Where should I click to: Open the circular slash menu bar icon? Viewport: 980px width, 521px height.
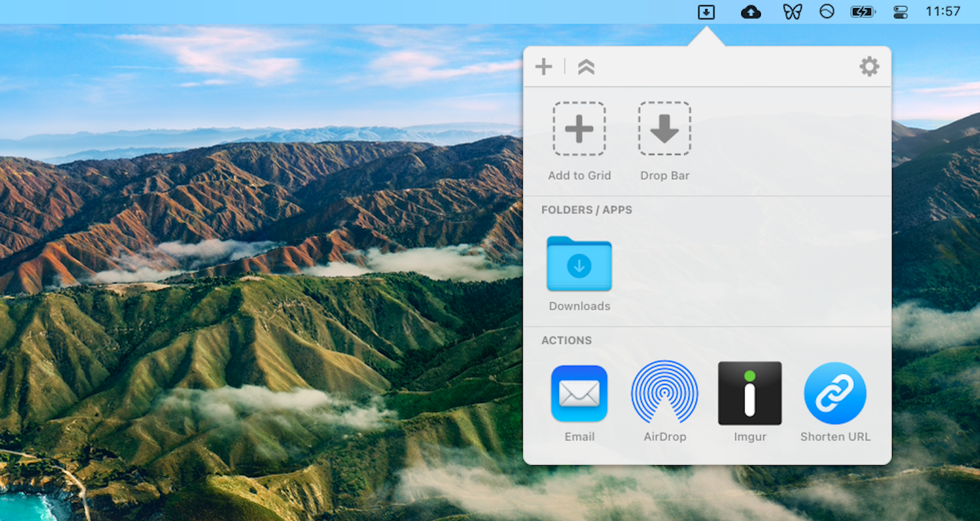(x=827, y=12)
